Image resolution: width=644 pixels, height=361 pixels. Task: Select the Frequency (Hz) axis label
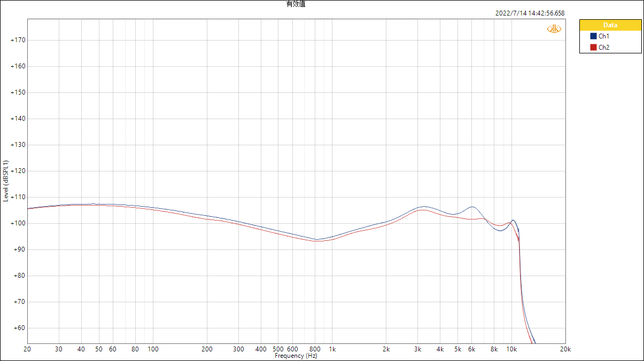tap(296, 356)
